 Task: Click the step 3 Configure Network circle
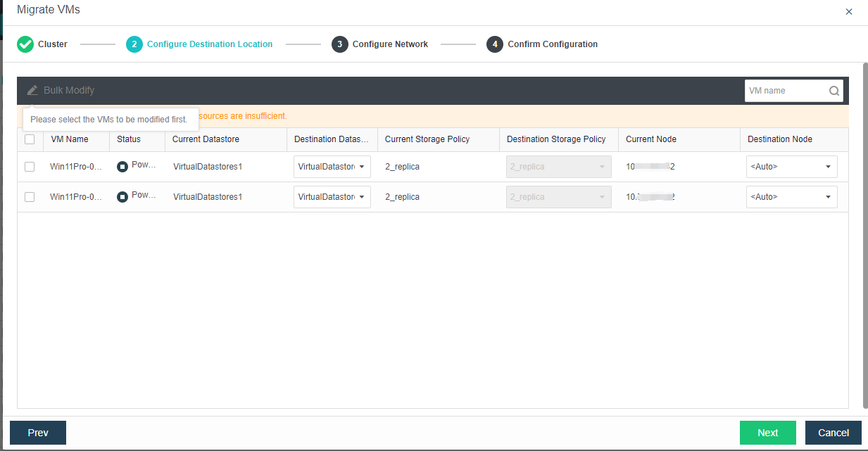(340, 44)
